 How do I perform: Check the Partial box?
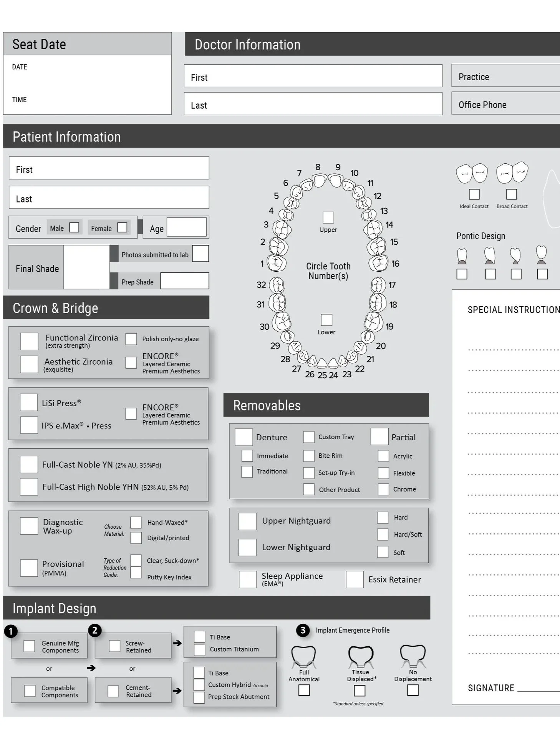pos(379,437)
